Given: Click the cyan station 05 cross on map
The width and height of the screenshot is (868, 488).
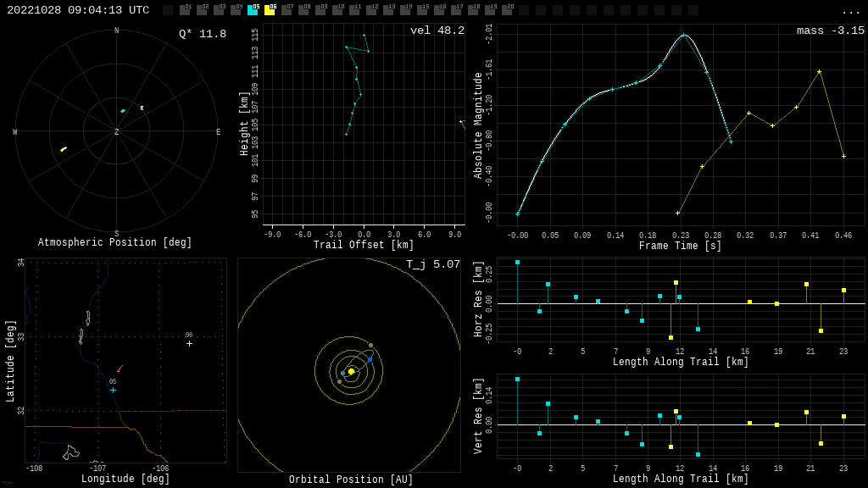Looking at the screenshot, I should 113,390.
